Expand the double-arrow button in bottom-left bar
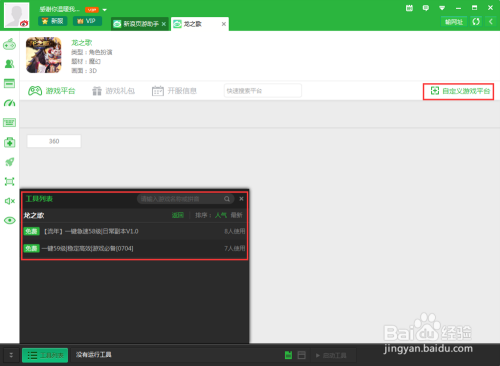 point(11,355)
